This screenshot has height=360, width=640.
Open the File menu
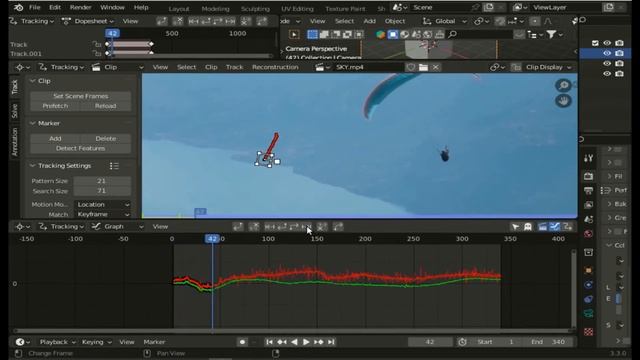tap(35, 7)
